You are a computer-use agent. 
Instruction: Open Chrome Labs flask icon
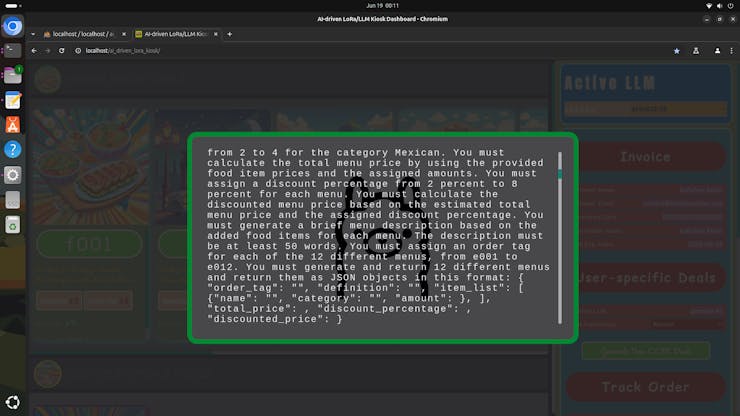pyautogui.click(x=696, y=51)
